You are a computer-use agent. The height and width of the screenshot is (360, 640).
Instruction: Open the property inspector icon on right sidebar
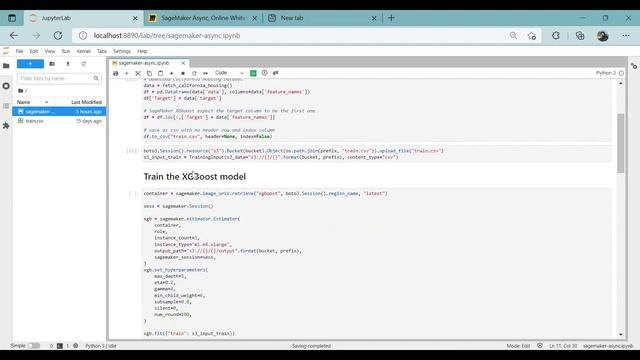click(634, 66)
